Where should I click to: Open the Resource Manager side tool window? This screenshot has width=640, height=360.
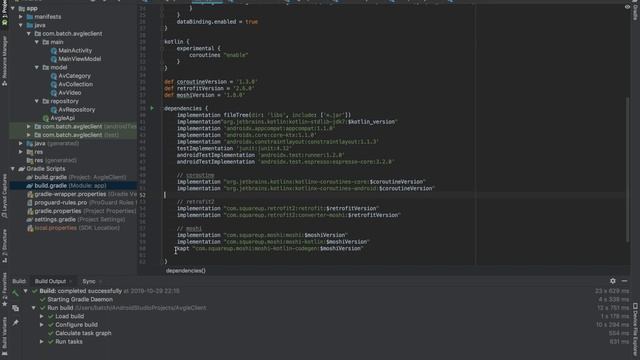click(x=4, y=61)
